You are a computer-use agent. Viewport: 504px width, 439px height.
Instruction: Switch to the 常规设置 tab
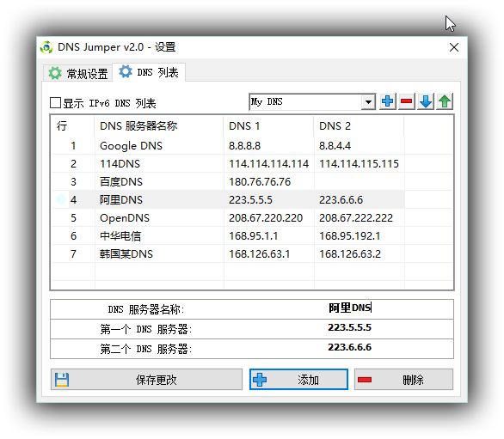tap(78, 73)
